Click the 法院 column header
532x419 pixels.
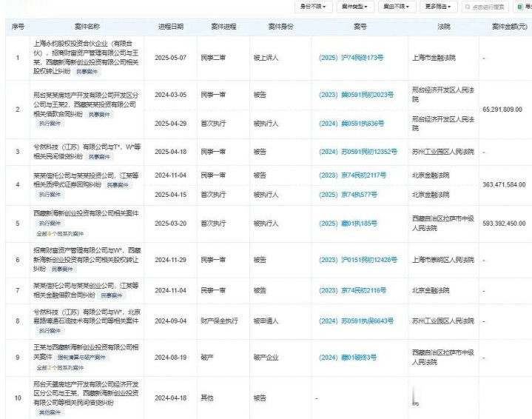444,27
